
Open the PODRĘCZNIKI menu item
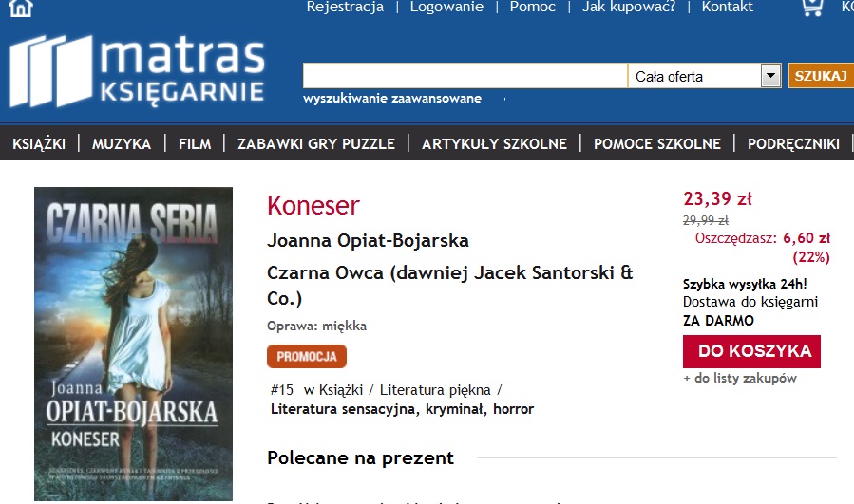(793, 143)
